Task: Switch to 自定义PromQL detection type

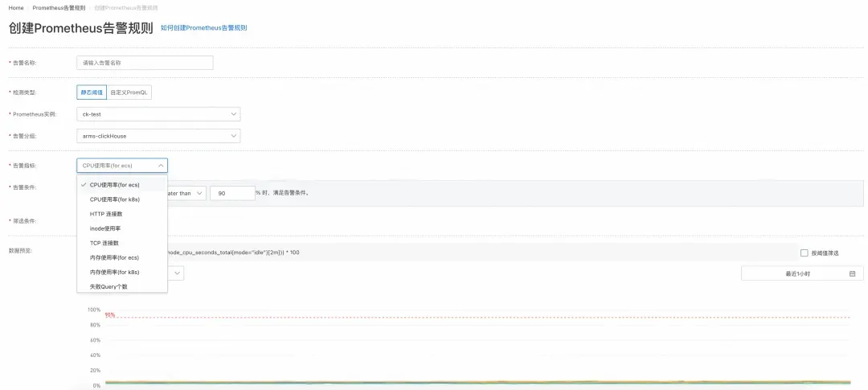Action: pos(129,92)
